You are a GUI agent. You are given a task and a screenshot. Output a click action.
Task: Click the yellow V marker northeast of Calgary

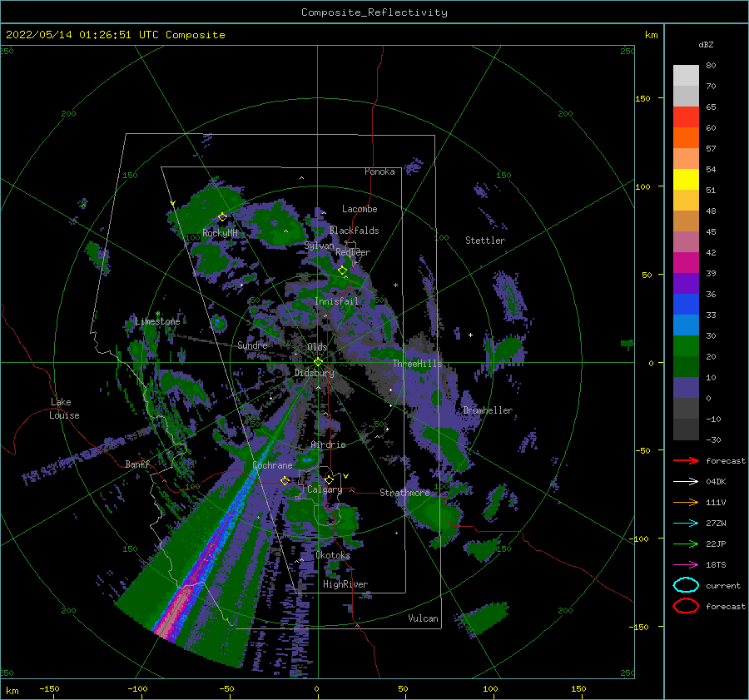tap(346, 476)
